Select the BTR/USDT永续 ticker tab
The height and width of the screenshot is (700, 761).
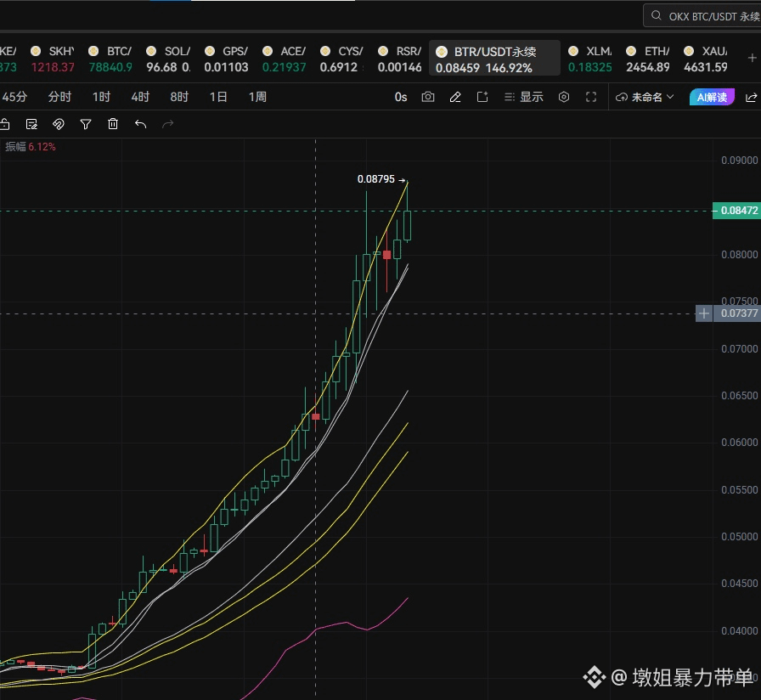point(494,59)
